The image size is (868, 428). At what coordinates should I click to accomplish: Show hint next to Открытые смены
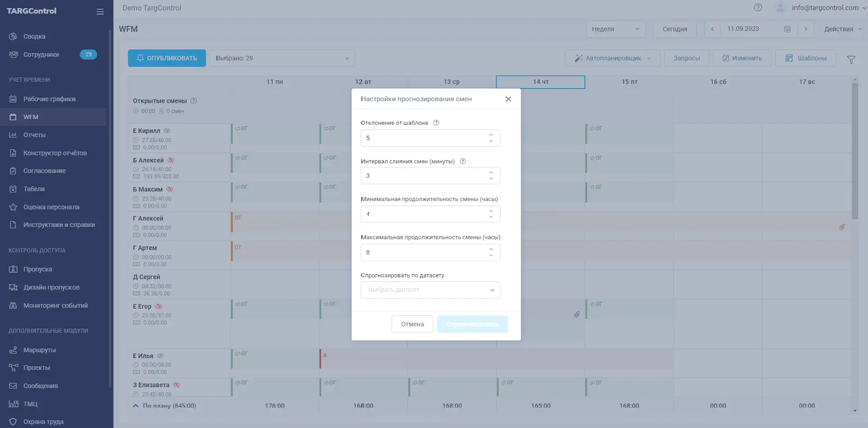click(193, 101)
